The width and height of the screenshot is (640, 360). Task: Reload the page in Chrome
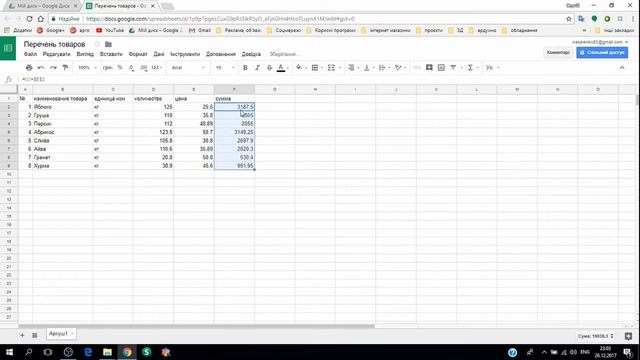coord(29,19)
